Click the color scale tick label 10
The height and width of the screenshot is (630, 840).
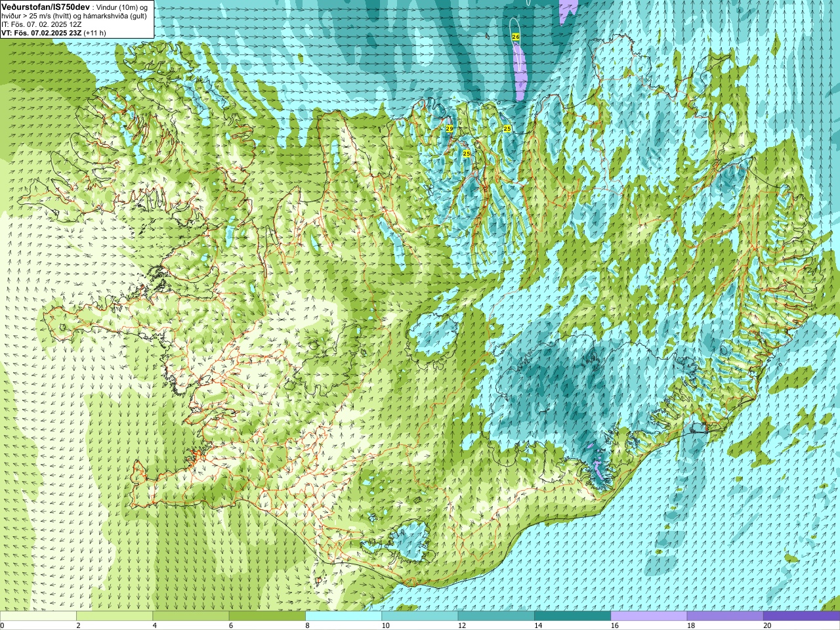coord(385,625)
